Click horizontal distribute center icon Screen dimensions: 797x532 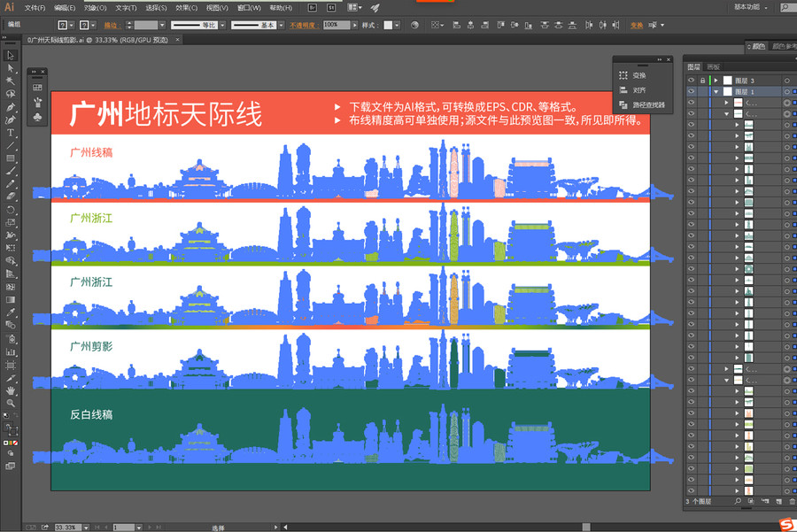(603, 25)
